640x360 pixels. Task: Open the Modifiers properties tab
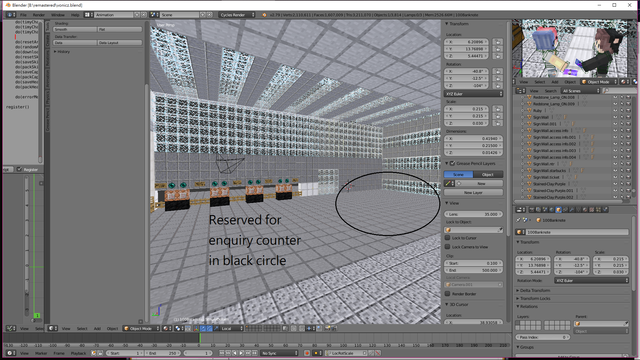571,210
